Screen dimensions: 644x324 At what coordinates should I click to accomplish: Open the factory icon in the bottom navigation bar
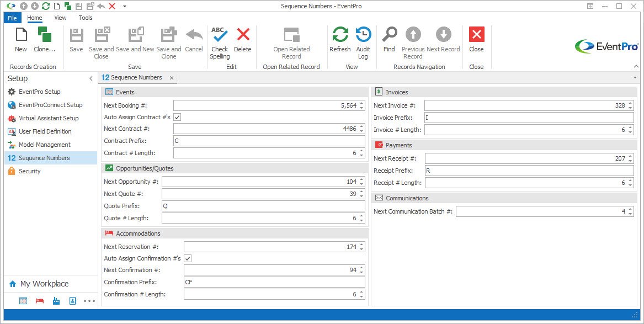pyautogui.click(x=56, y=301)
